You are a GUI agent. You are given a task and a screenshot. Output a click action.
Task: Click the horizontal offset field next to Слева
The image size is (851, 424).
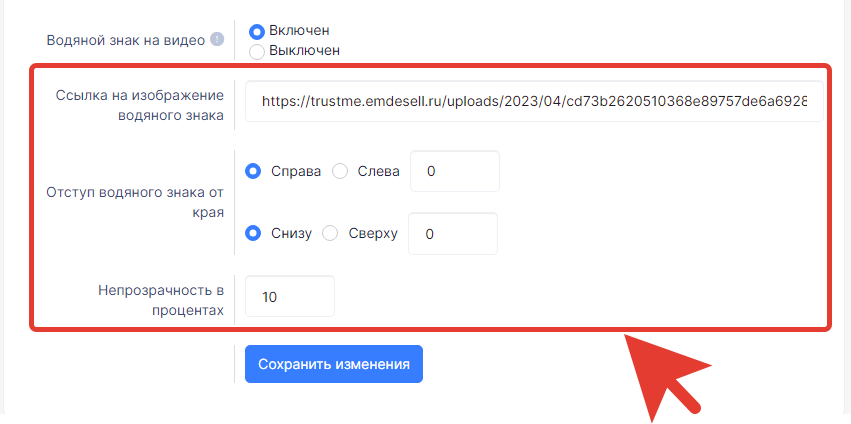tap(455, 171)
